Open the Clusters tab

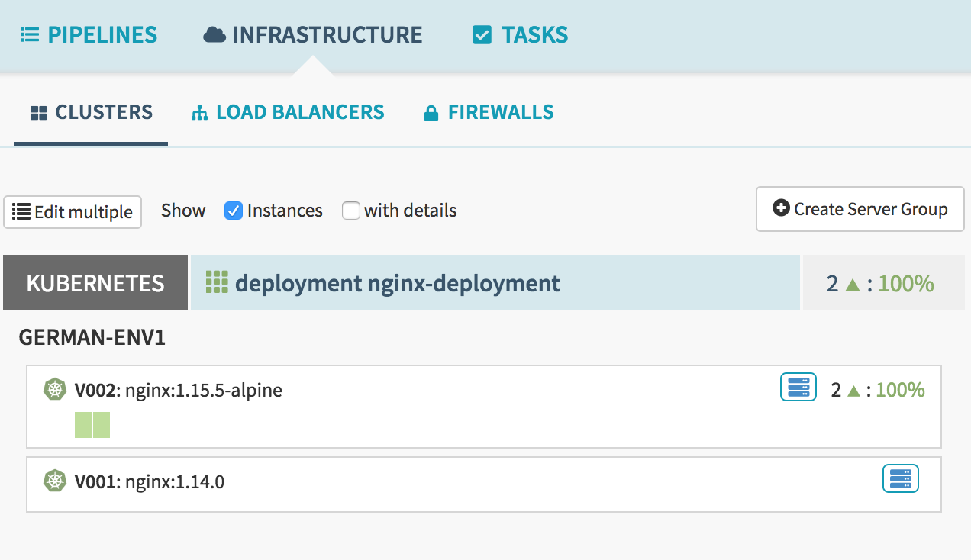click(91, 113)
